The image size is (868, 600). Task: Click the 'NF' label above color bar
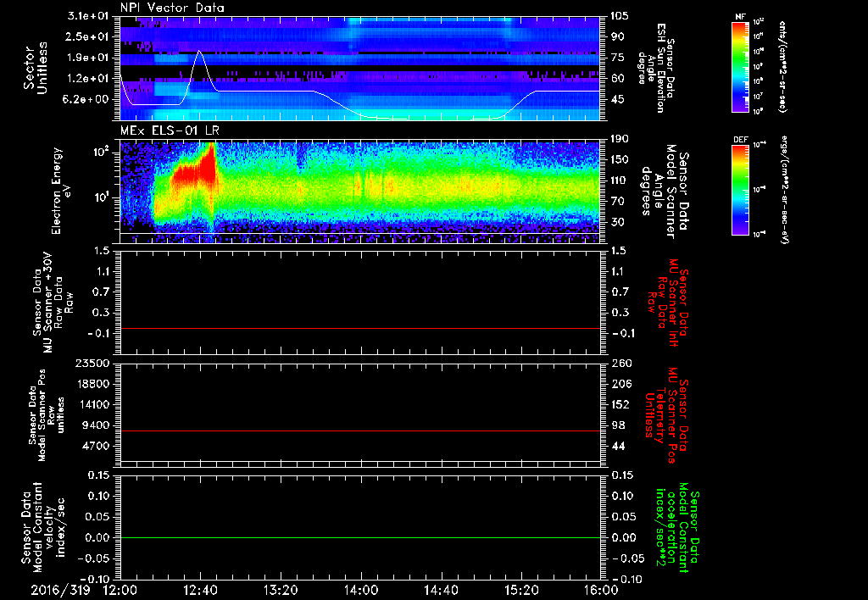(x=740, y=17)
